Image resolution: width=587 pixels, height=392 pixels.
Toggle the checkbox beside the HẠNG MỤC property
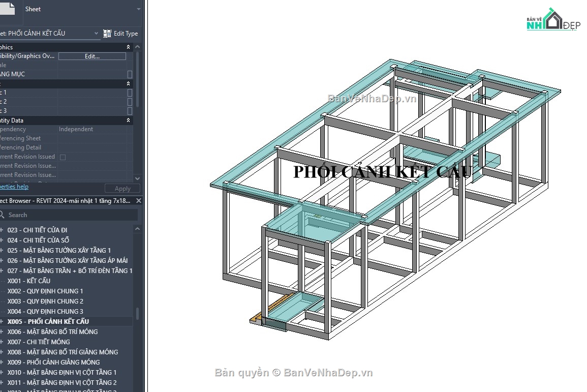(x=130, y=74)
